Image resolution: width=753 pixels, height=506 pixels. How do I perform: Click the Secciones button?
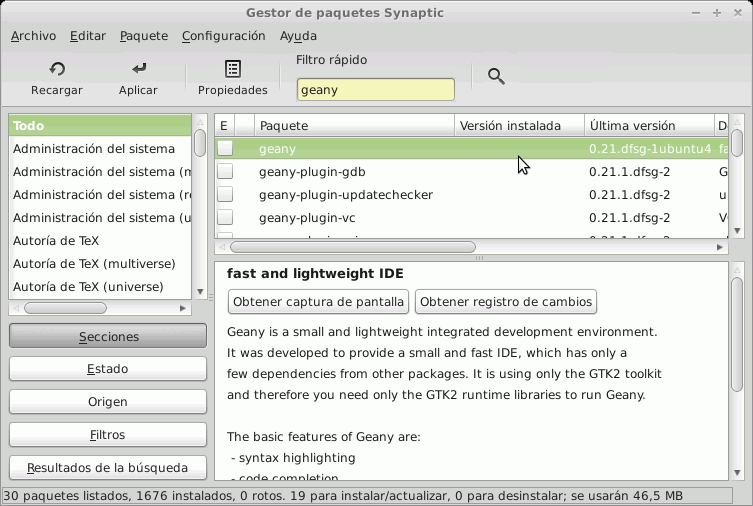point(108,336)
